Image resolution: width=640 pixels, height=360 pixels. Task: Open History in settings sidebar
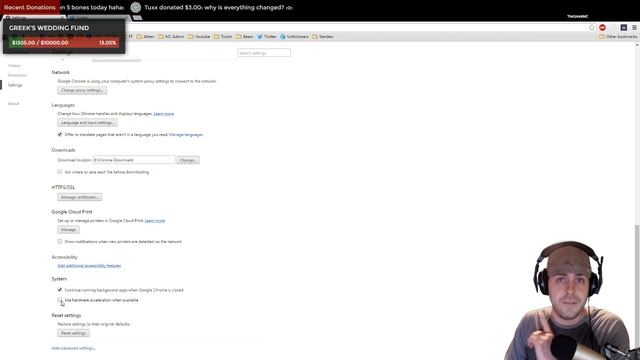click(14, 66)
